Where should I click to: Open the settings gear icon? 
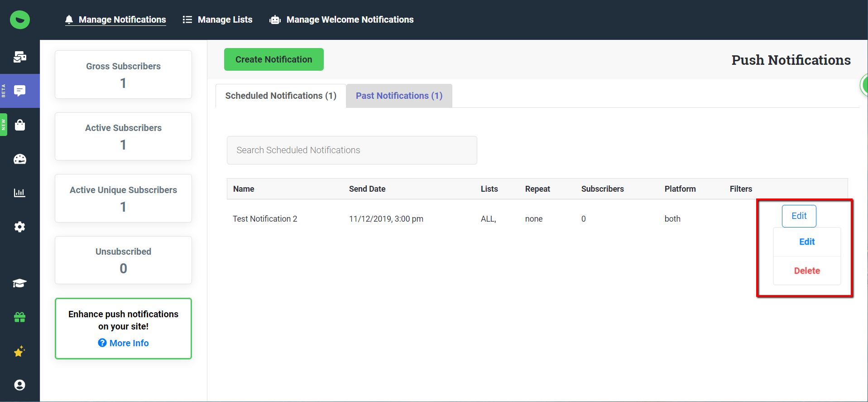pos(20,227)
